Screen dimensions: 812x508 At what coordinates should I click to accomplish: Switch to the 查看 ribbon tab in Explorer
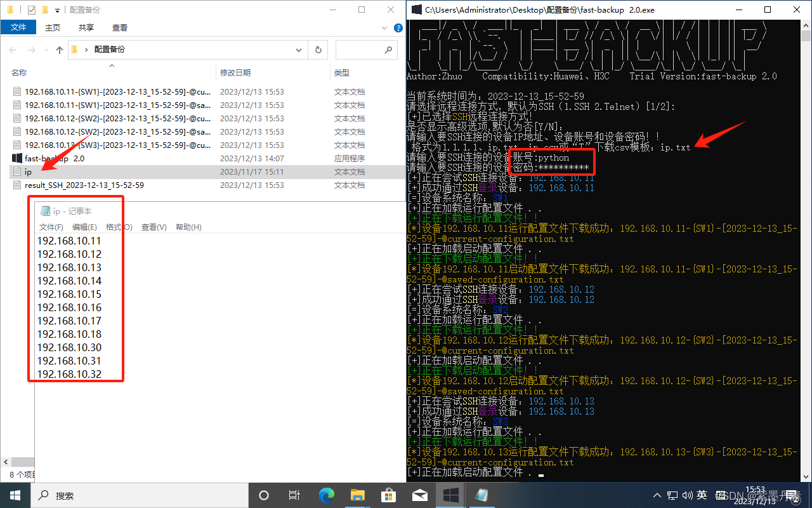pyautogui.click(x=120, y=27)
